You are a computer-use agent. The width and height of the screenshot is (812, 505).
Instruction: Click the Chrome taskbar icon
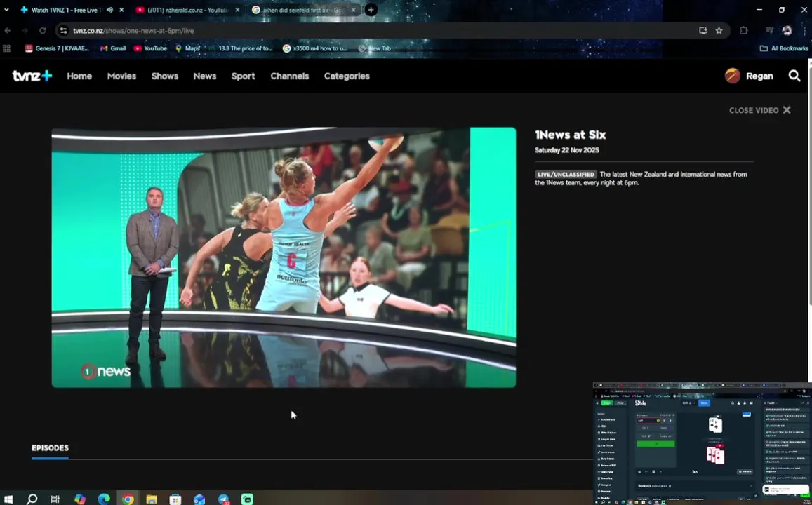tap(128, 499)
